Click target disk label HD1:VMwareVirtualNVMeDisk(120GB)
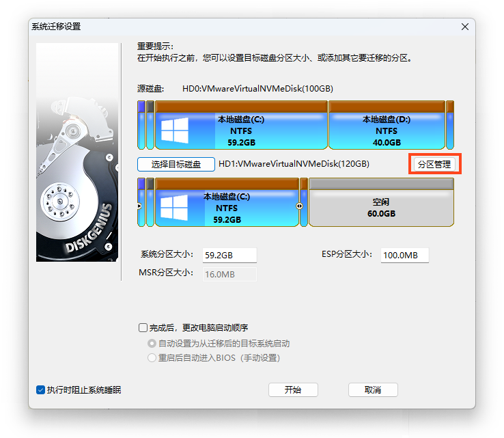Image resolution: width=504 pixels, height=438 pixels. pyautogui.click(x=294, y=164)
